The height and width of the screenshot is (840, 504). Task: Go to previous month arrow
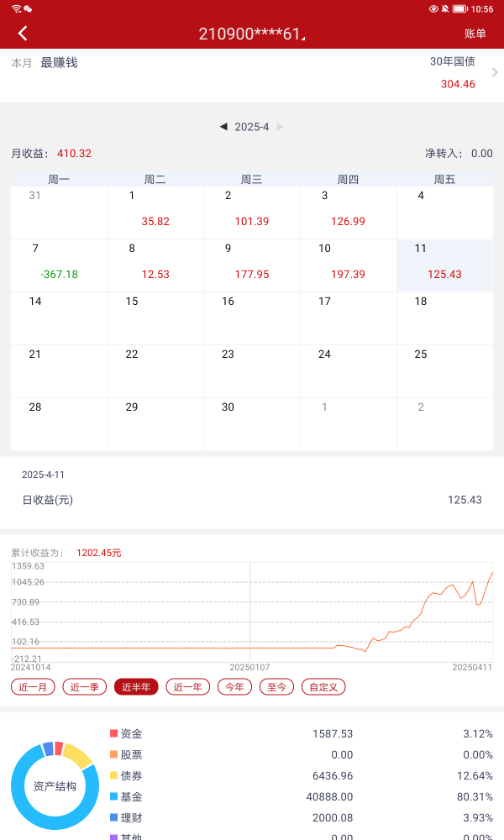point(223,127)
